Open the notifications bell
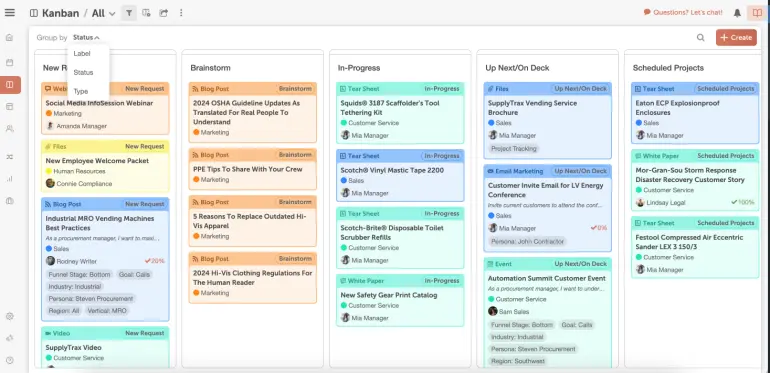The height and width of the screenshot is (373, 770). pyautogui.click(x=737, y=13)
